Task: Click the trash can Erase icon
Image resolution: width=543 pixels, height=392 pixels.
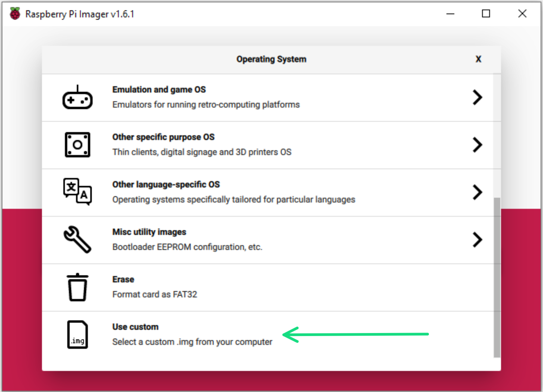Action: coord(77,287)
